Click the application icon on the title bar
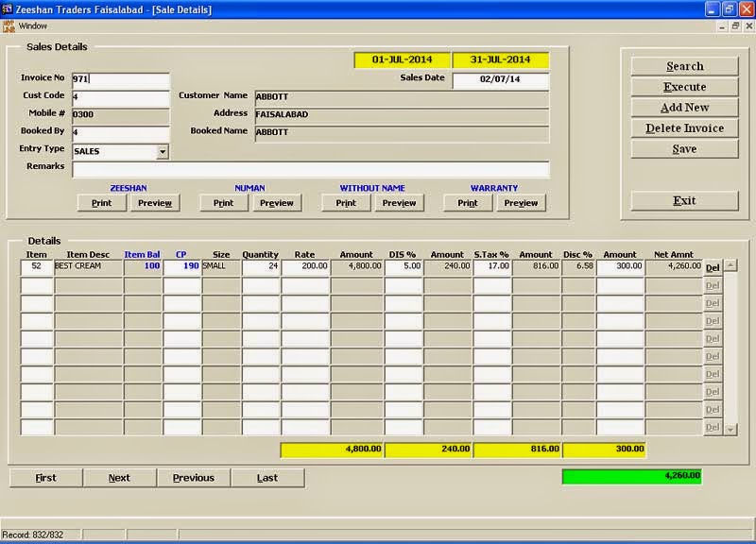The height and width of the screenshot is (544, 756). (x=9, y=8)
